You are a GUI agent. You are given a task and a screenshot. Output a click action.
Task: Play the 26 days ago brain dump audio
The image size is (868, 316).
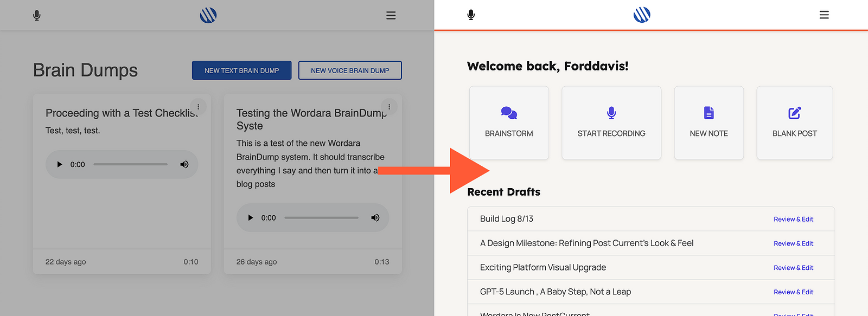(251, 218)
